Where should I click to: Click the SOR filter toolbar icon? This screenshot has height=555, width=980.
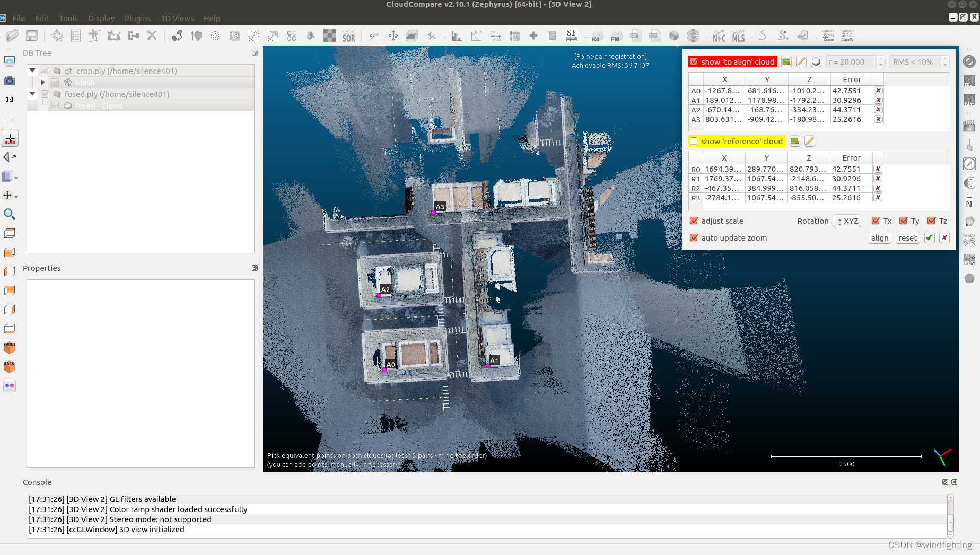pos(349,36)
